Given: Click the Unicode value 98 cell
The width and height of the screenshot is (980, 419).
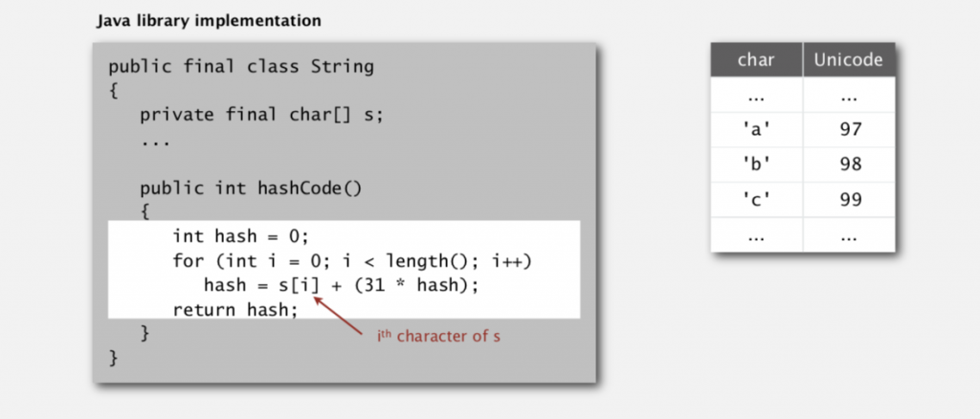Looking at the screenshot, I should tap(849, 165).
